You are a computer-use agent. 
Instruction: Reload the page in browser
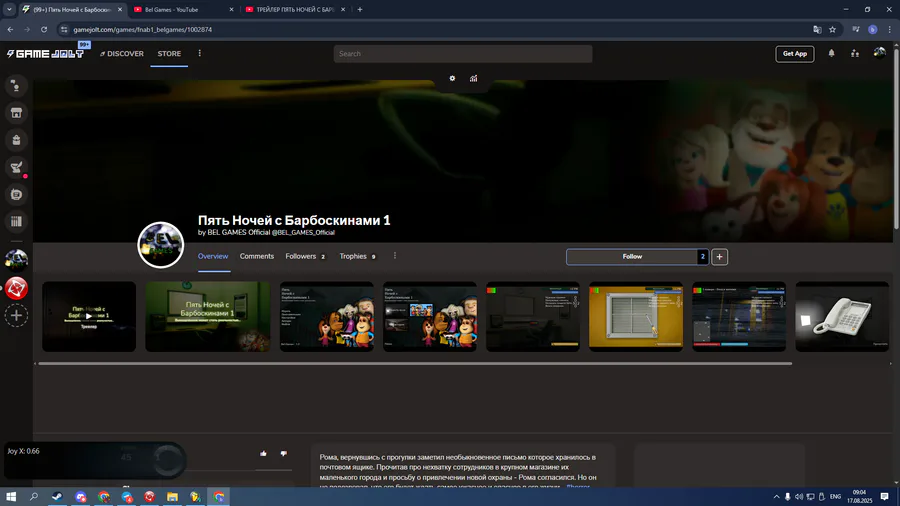(44, 29)
